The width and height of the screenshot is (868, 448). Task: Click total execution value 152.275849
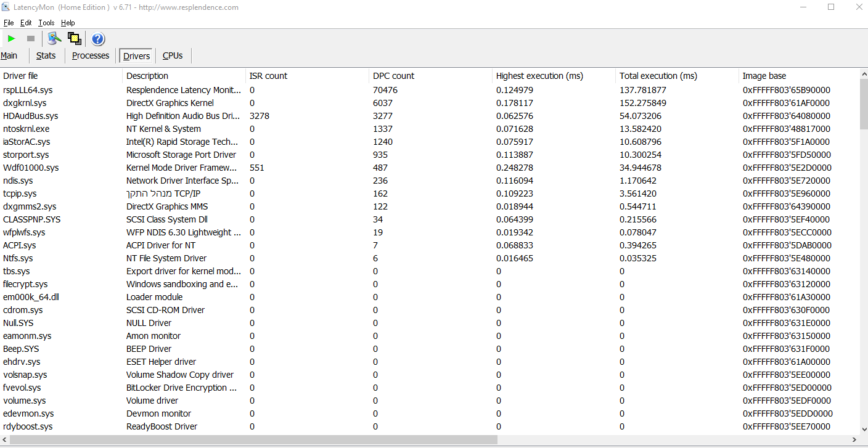click(643, 103)
